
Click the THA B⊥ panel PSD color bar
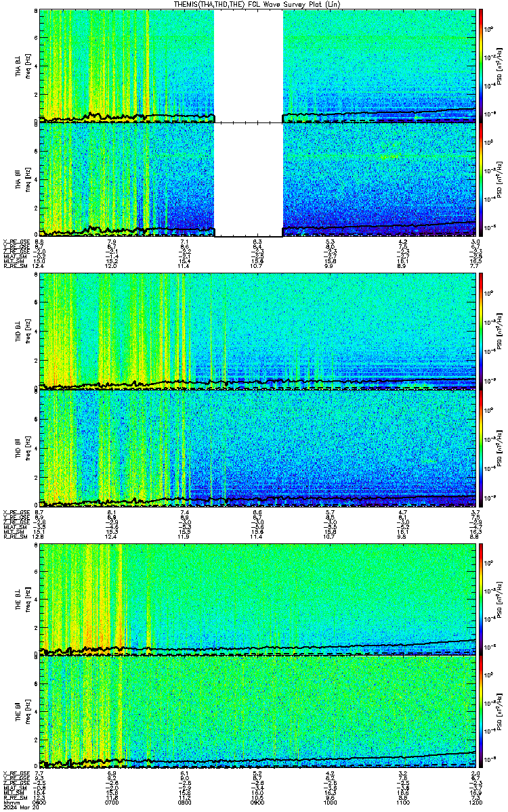pos(481,65)
